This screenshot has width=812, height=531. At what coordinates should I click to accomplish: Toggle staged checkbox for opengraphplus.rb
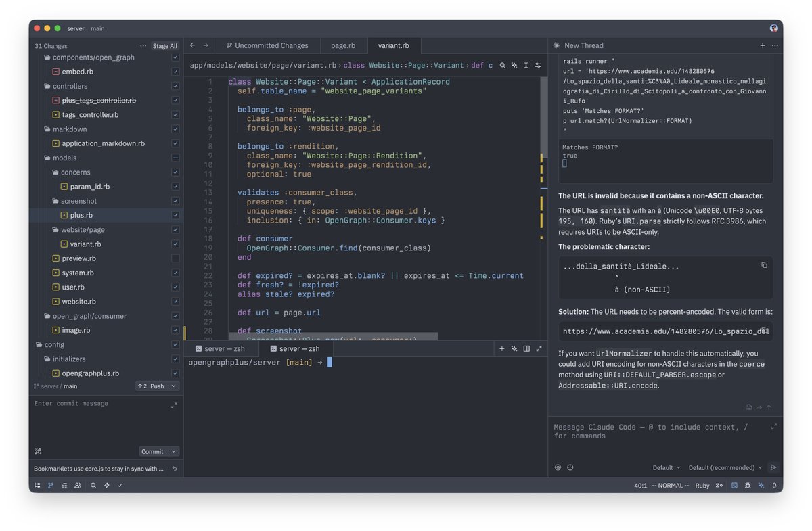click(x=175, y=373)
